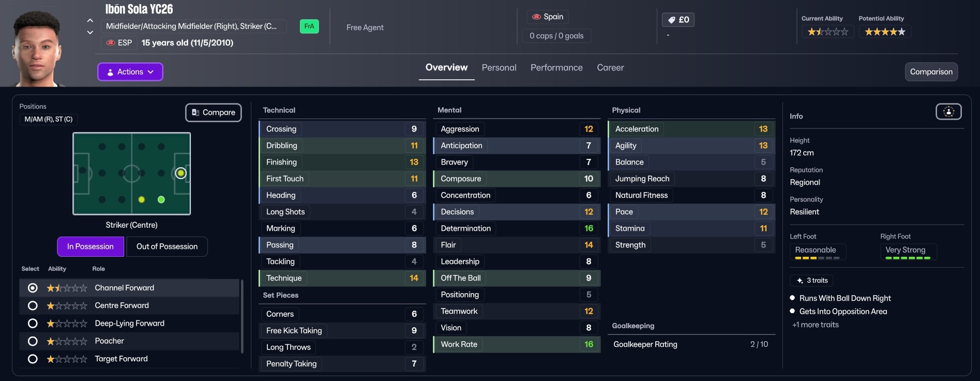Select the Centre Forward role radio button
The width and height of the screenshot is (980, 381).
tap(33, 306)
